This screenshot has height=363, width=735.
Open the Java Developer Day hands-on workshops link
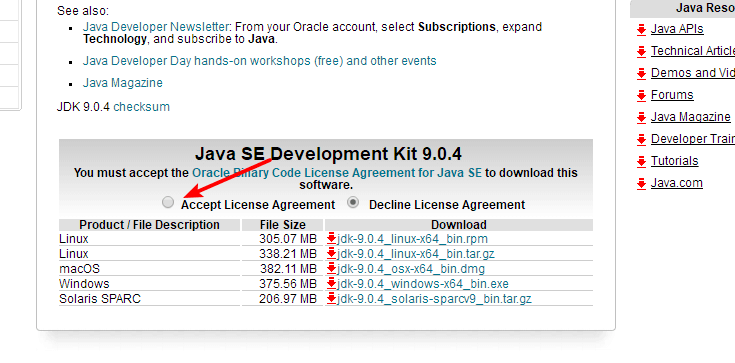(260, 61)
